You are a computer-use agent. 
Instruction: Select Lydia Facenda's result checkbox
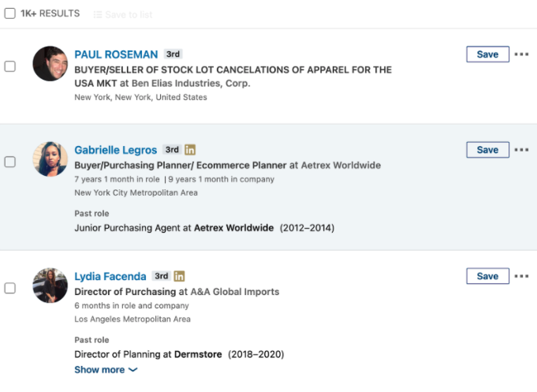point(10,288)
